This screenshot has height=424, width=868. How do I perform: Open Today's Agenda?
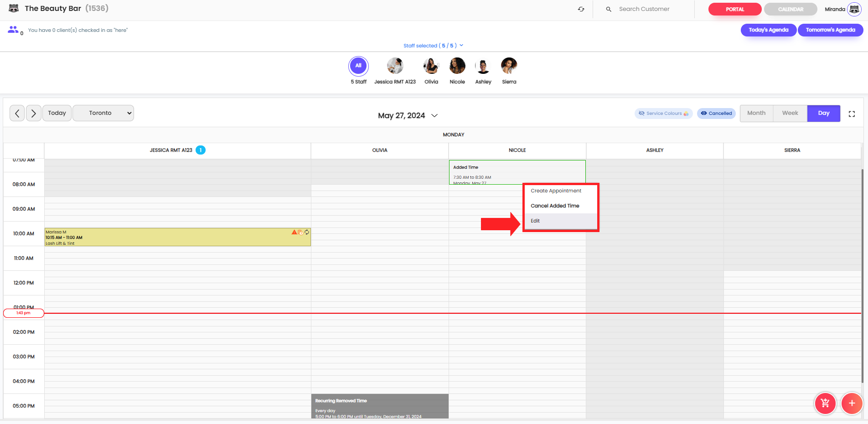pyautogui.click(x=769, y=30)
